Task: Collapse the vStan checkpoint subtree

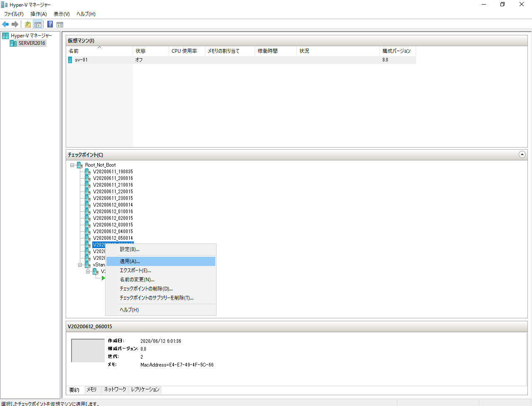Action: pyautogui.click(x=80, y=265)
